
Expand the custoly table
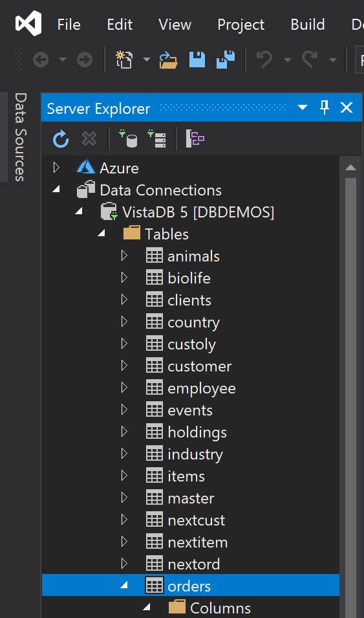click(x=125, y=344)
